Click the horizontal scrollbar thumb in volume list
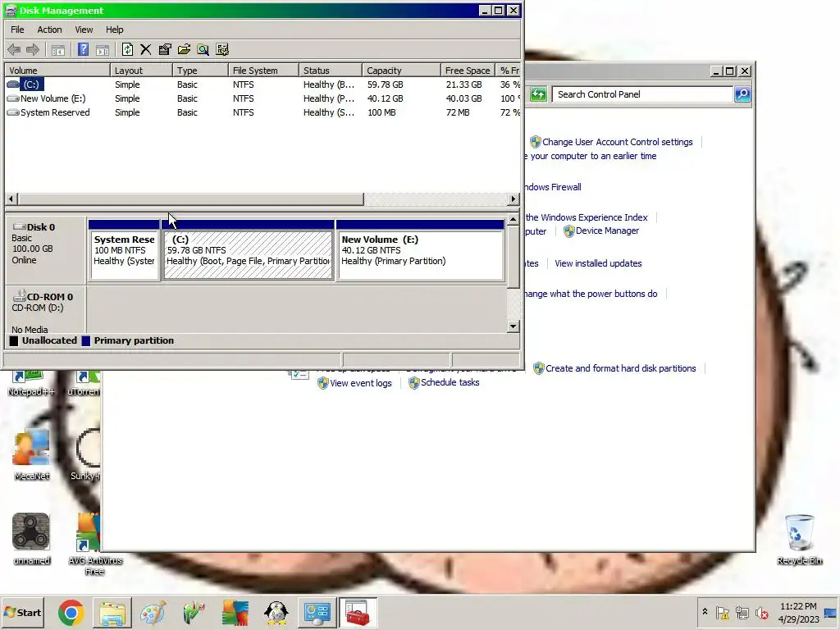The image size is (840, 630). pyautogui.click(x=190, y=199)
